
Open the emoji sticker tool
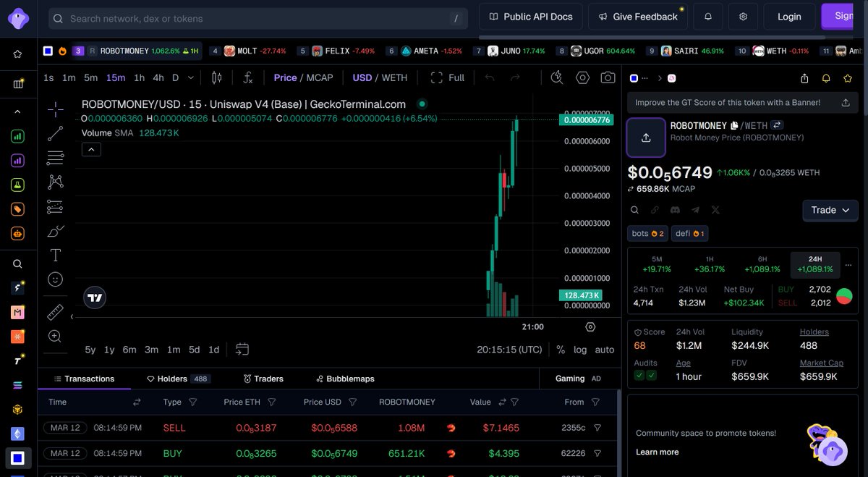(55, 279)
